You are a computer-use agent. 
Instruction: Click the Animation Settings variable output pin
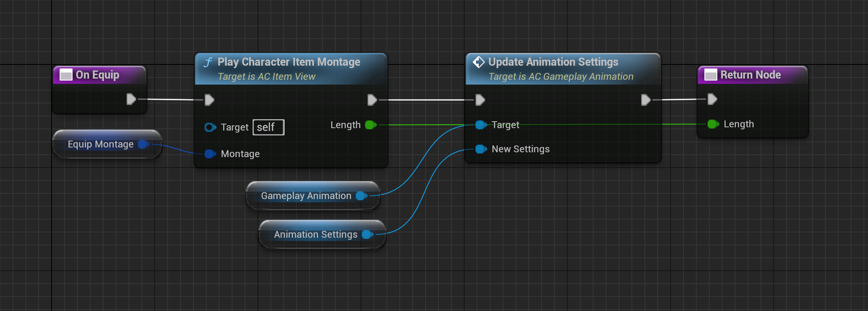(x=368, y=234)
